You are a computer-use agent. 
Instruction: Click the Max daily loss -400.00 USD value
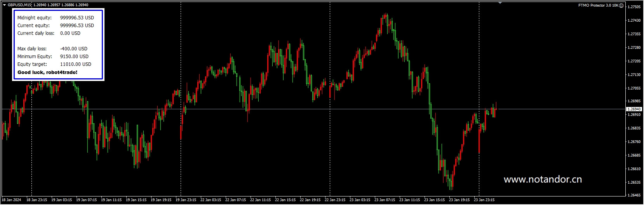click(x=74, y=49)
